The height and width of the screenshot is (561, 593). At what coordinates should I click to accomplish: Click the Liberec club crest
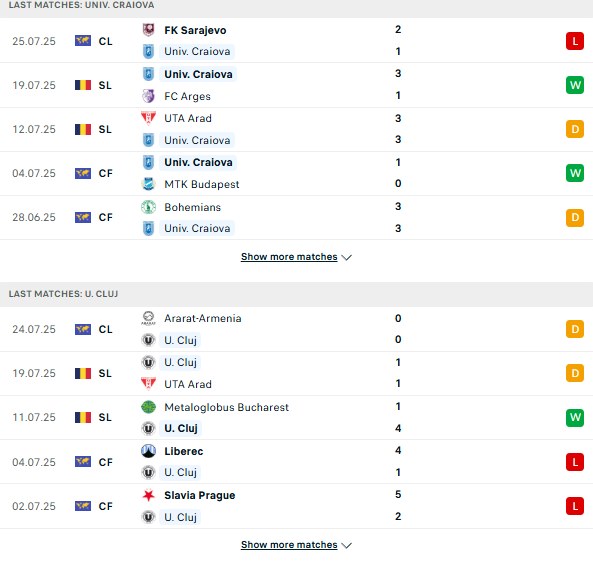click(148, 451)
